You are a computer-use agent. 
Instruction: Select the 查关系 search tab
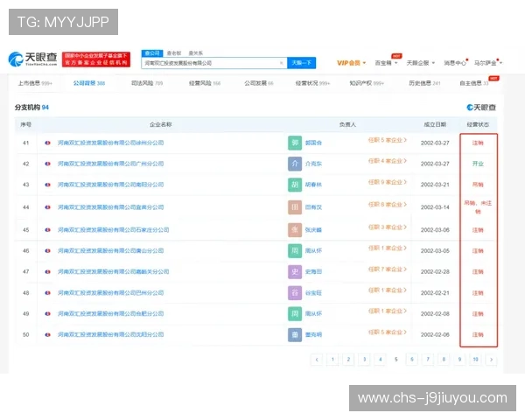[x=195, y=53]
